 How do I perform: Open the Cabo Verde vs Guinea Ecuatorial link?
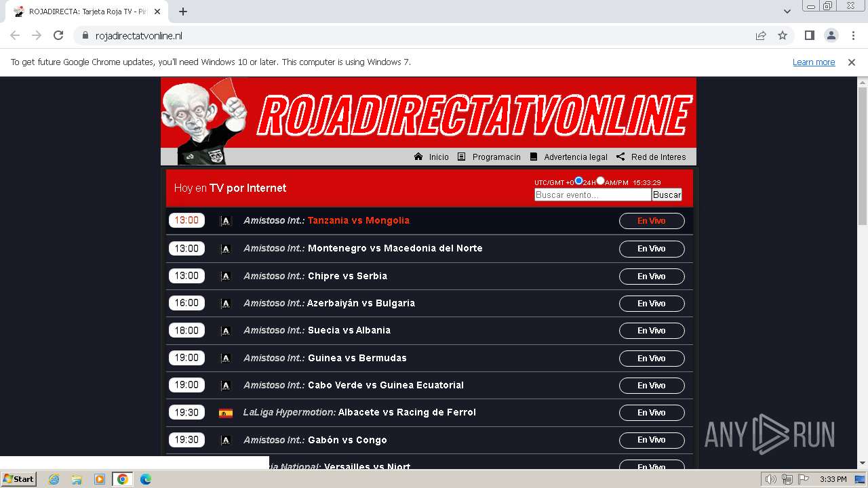[x=386, y=385]
